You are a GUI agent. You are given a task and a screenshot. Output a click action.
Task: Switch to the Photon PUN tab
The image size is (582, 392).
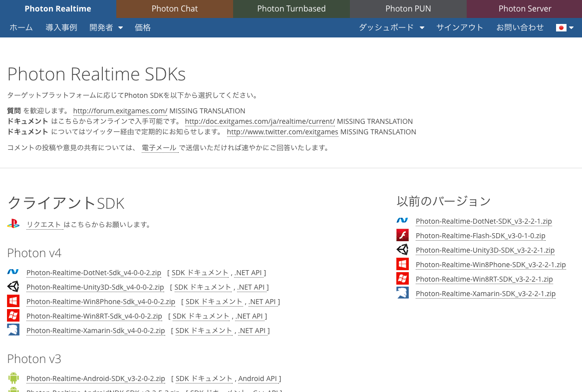coord(408,9)
